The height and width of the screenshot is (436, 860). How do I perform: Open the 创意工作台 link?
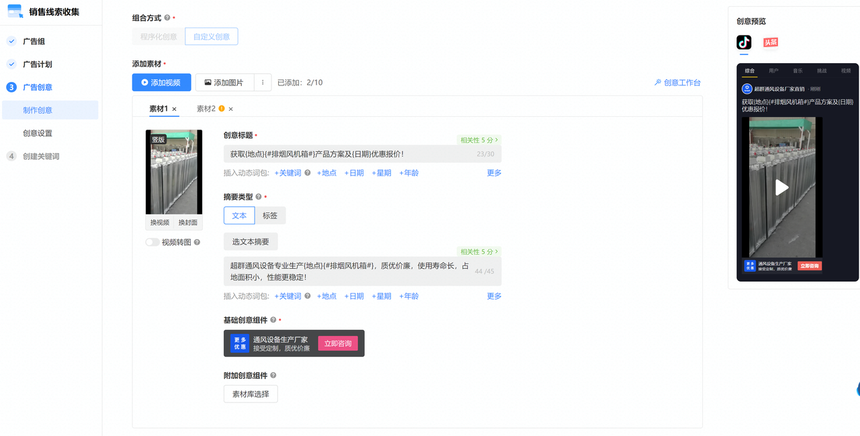pyautogui.click(x=677, y=83)
